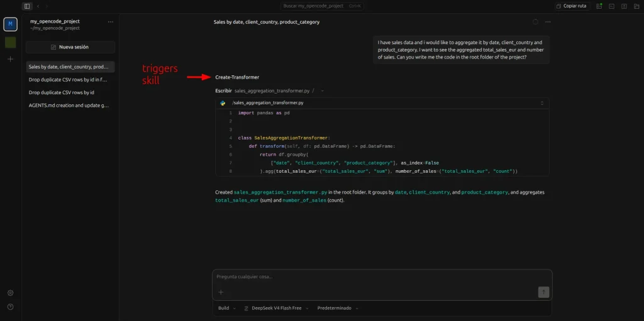Go forward with the right arrow
The width and height of the screenshot is (644, 321).
[47, 6]
